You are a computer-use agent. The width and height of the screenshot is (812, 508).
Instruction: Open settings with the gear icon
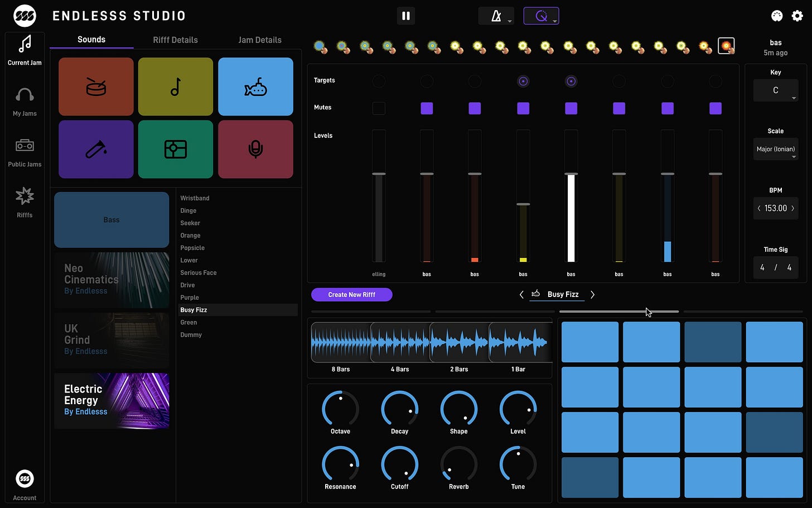[x=797, y=16]
